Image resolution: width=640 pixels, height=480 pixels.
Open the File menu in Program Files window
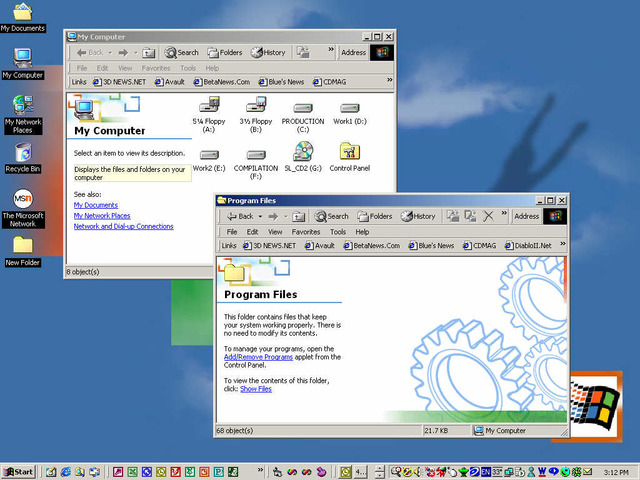click(232, 232)
